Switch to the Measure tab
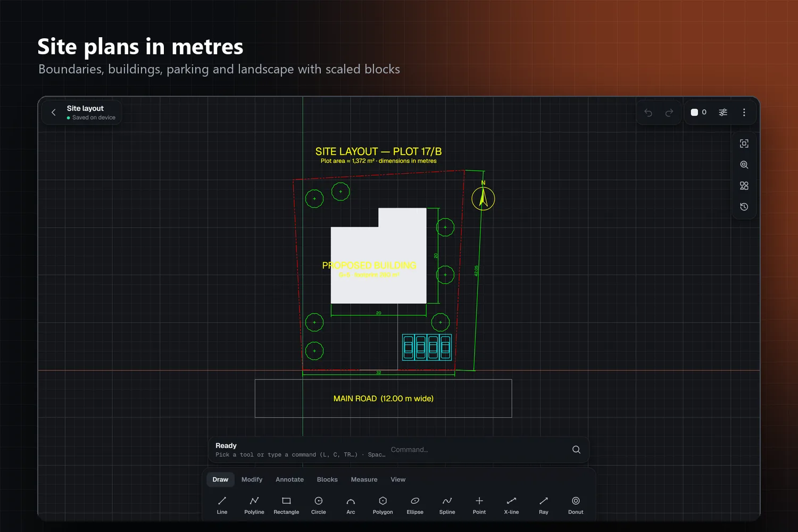Image resolution: width=798 pixels, height=532 pixels. [x=364, y=479]
